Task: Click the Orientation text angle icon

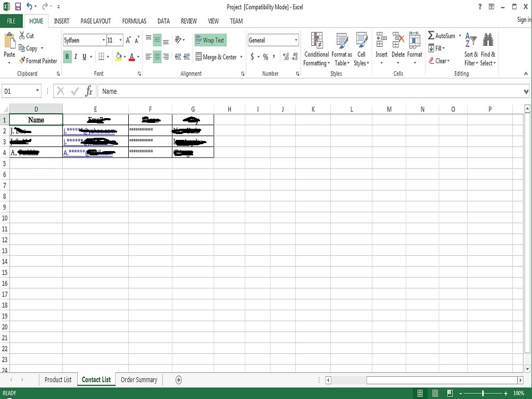Action: click(x=178, y=40)
